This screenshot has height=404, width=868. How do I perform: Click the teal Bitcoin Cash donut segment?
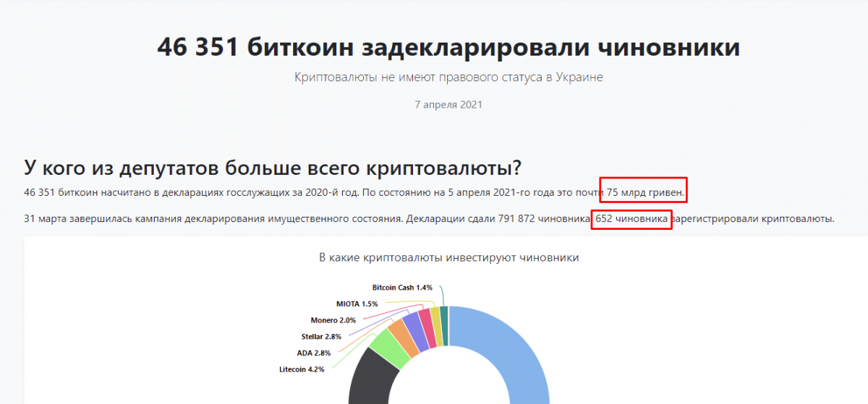tap(444, 325)
